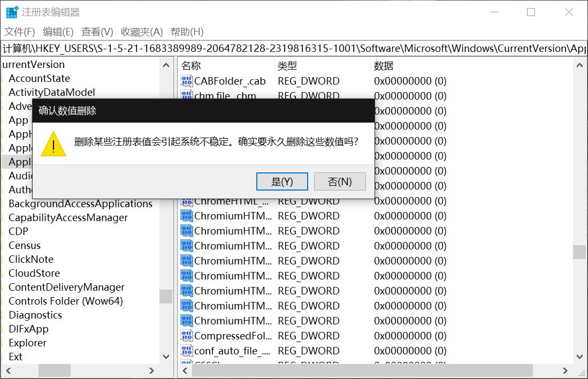Sort values by the 类型 column header

click(287, 66)
